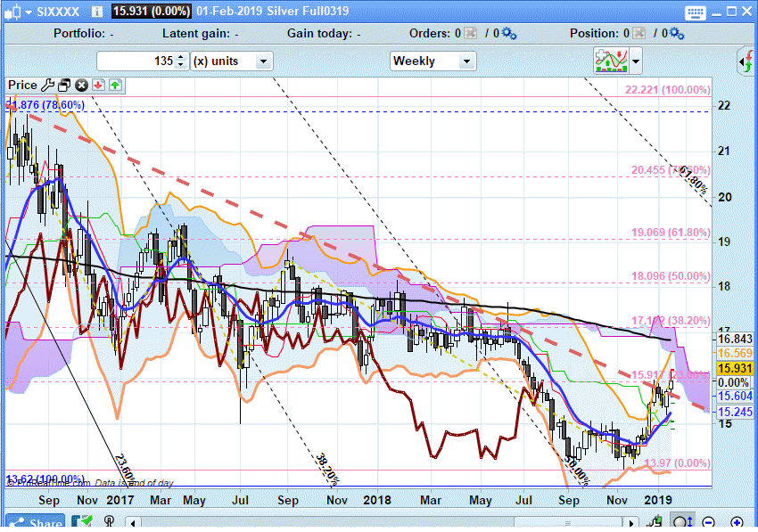This screenshot has width=758, height=532.
Task: Zoom in with the plus icon
Action: 737,522
